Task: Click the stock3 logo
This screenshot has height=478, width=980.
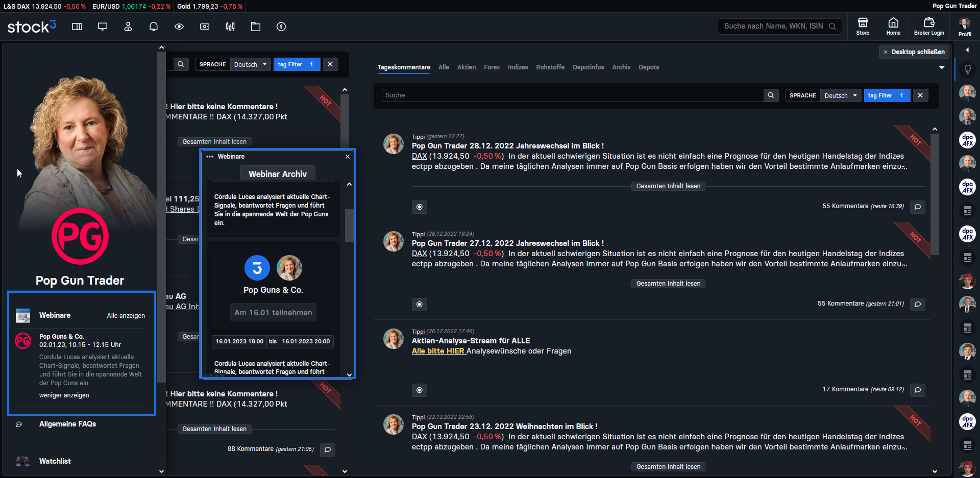Action: tap(32, 27)
